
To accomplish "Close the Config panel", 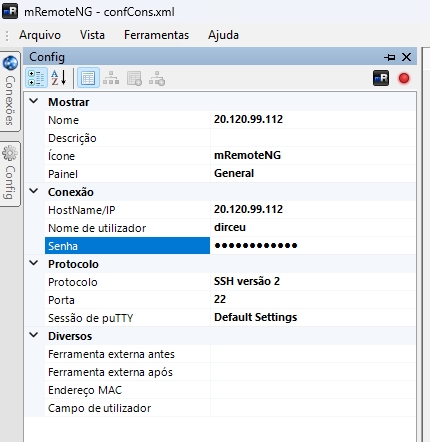I will tap(406, 57).
